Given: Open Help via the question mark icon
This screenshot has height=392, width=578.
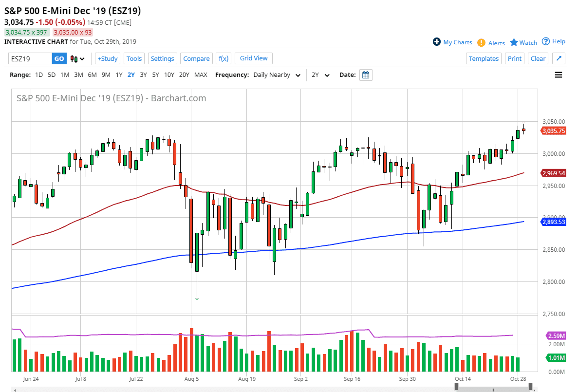Looking at the screenshot, I should [545, 41].
